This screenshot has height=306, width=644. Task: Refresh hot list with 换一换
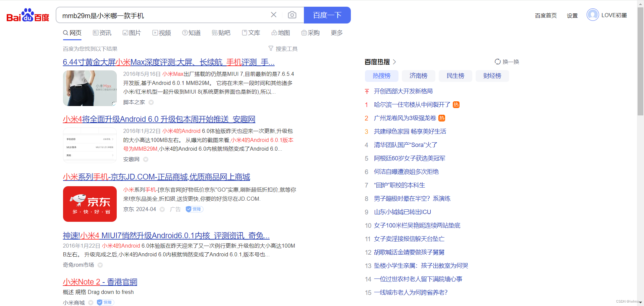tap(507, 62)
